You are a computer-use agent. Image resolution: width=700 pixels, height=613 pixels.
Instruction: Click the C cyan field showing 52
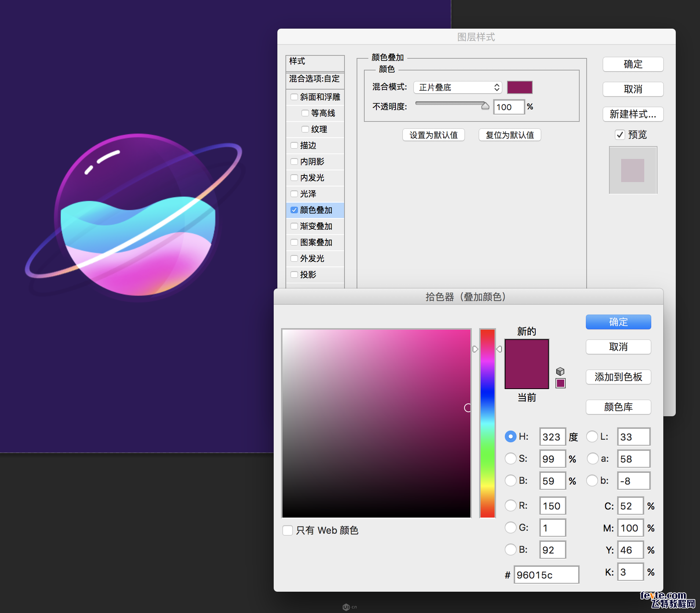click(x=630, y=506)
